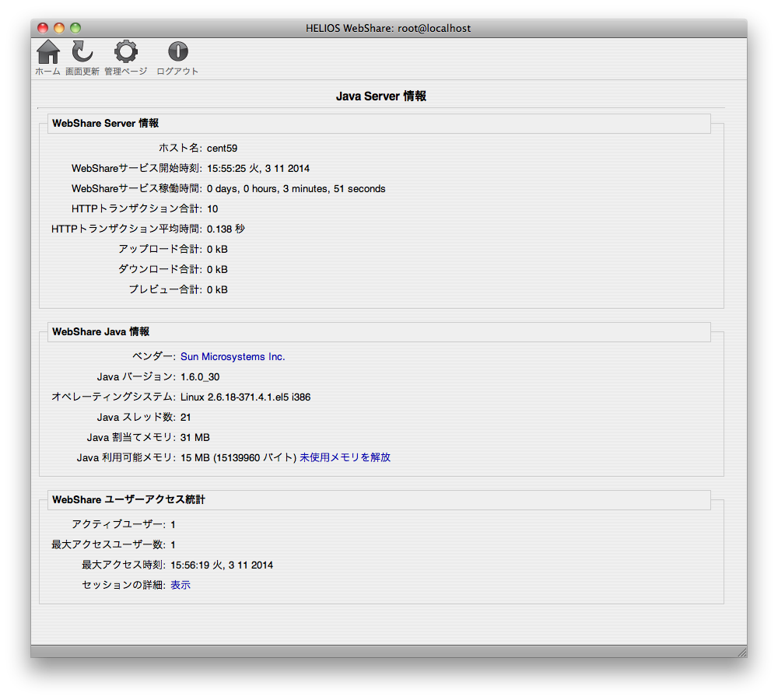This screenshot has width=778, height=700.
Task: Select the プレビュー合計 0 kB value
Action: 217,290
